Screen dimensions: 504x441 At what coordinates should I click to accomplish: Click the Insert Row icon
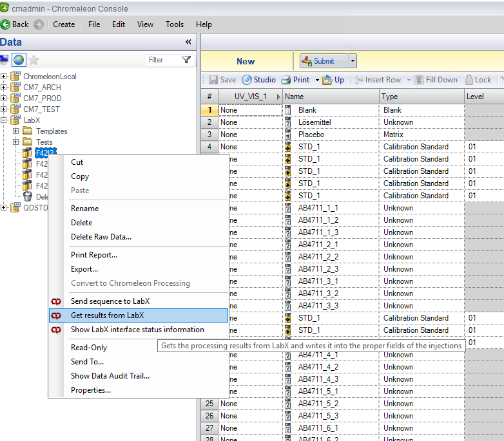[x=359, y=80]
